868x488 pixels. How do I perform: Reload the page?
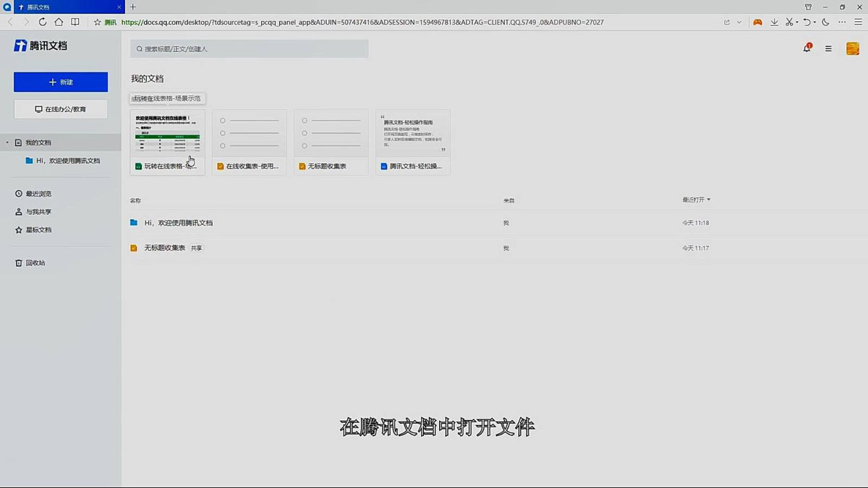pos(43,22)
